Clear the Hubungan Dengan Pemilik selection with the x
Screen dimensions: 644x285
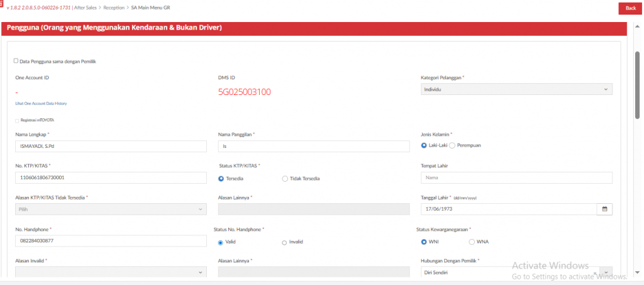pos(594,272)
